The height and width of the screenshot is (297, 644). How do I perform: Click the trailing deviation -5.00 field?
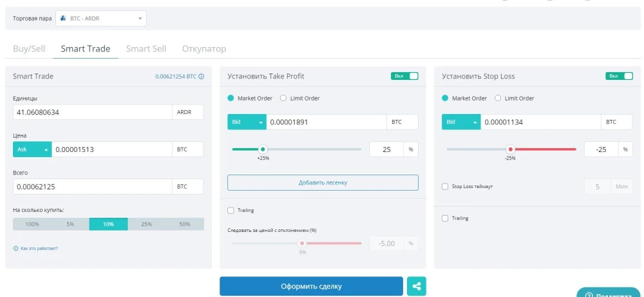(386, 244)
